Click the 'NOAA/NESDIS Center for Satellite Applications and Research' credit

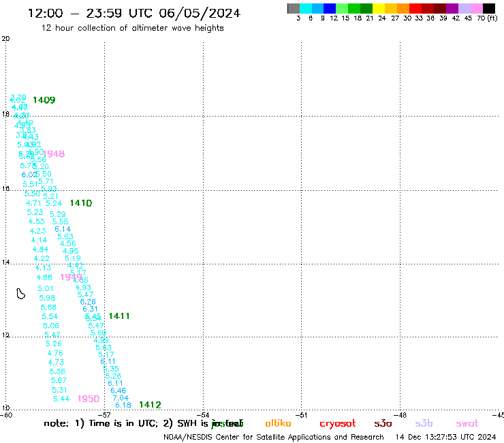point(274,437)
